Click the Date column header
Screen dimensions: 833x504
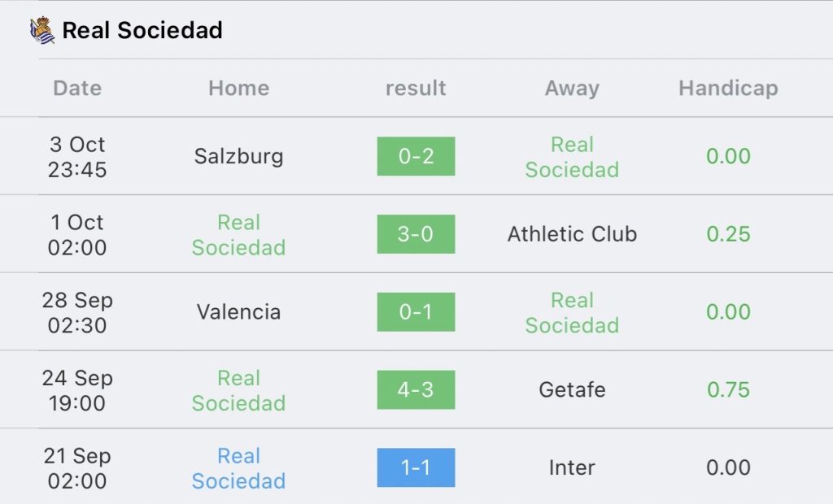[x=77, y=88]
